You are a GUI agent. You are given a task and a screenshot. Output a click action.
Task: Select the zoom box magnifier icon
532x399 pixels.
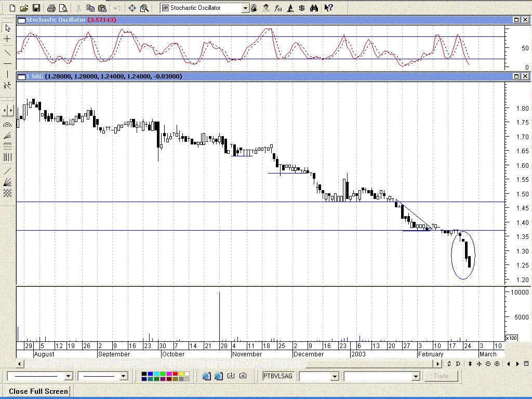pyautogui.click(x=144, y=8)
